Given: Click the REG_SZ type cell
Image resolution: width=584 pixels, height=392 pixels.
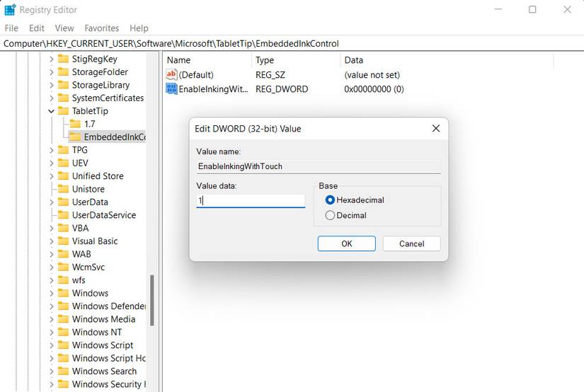Looking at the screenshot, I should coord(270,75).
